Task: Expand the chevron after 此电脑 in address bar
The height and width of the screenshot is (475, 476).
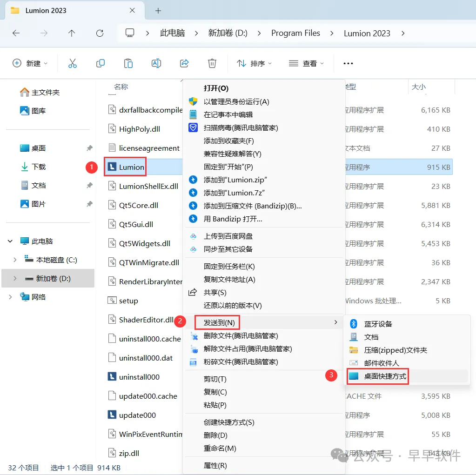Action: (x=196, y=33)
